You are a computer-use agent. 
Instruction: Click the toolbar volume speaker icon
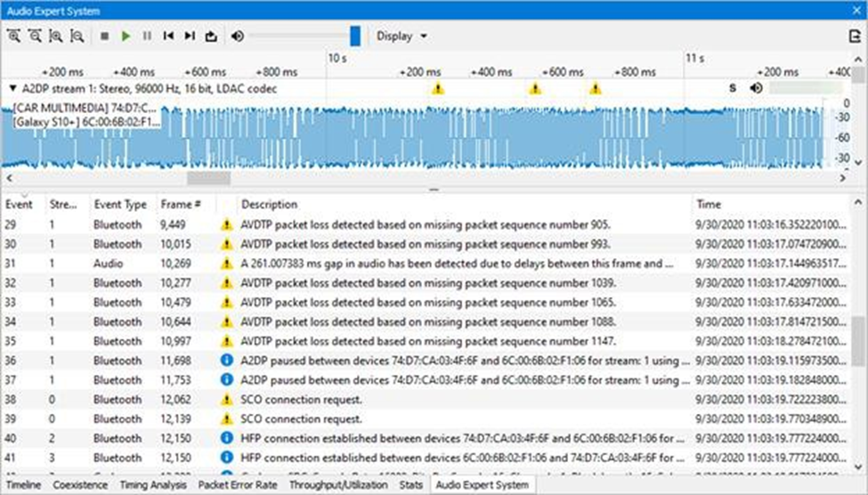pyautogui.click(x=238, y=36)
